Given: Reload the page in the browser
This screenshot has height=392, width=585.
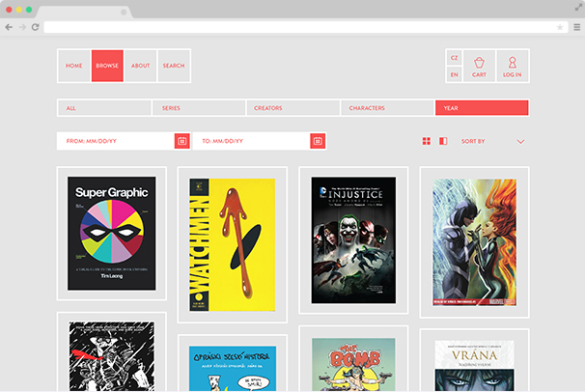Looking at the screenshot, I should (x=35, y=27).
